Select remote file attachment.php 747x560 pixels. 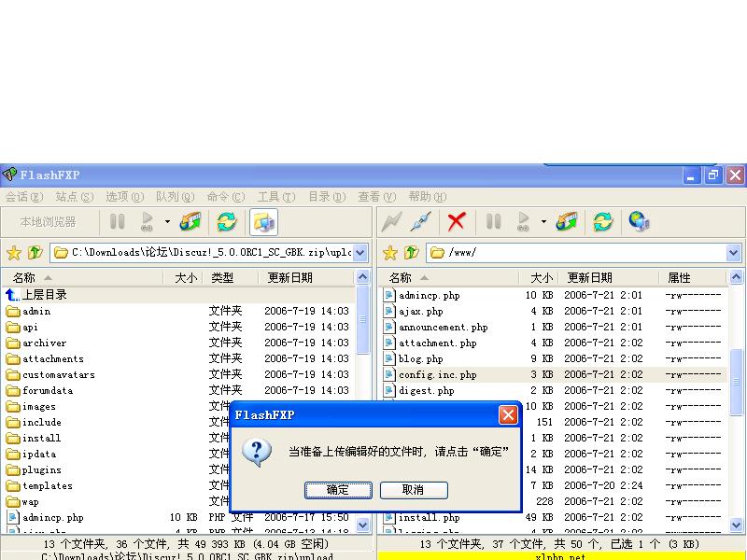click(x=553, y=343)
